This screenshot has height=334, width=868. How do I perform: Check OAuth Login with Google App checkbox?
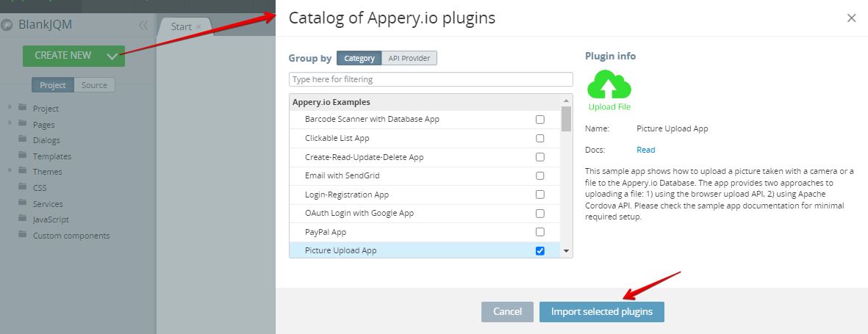click(x=539, y=214)
